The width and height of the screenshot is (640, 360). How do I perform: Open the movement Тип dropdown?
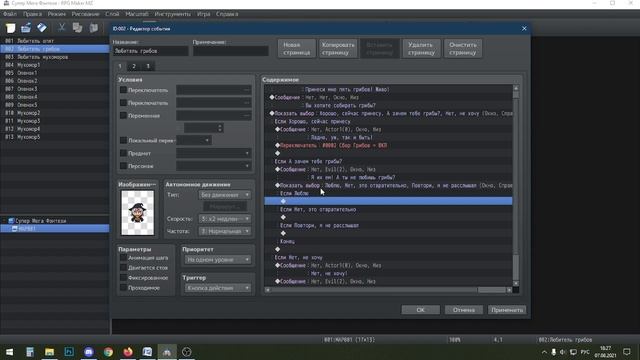tap(224, 195)
